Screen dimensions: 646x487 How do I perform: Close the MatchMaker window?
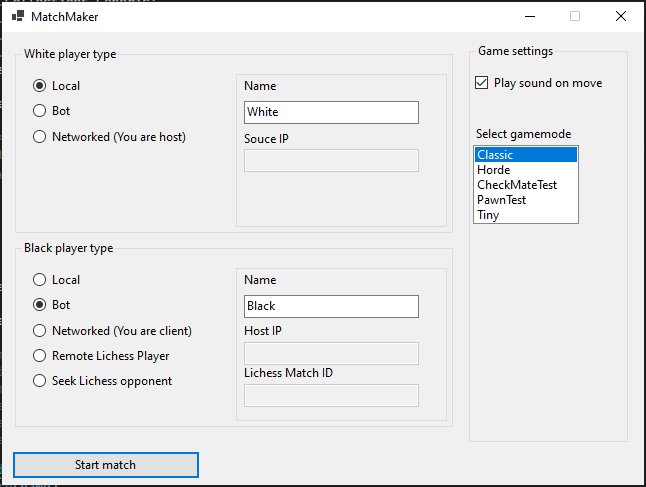[621, 16]
